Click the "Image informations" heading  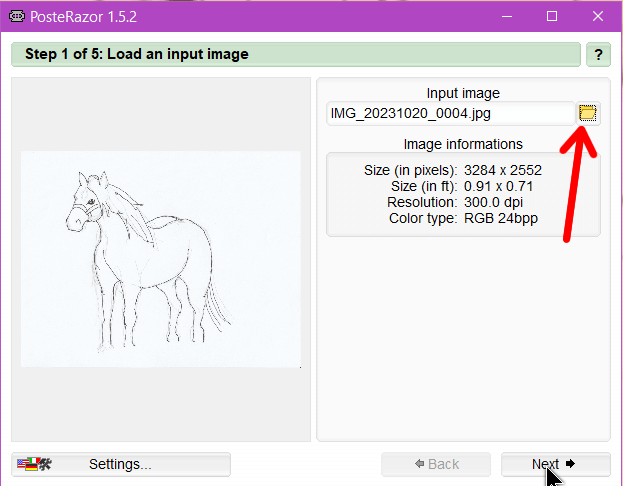pos(463,144)
